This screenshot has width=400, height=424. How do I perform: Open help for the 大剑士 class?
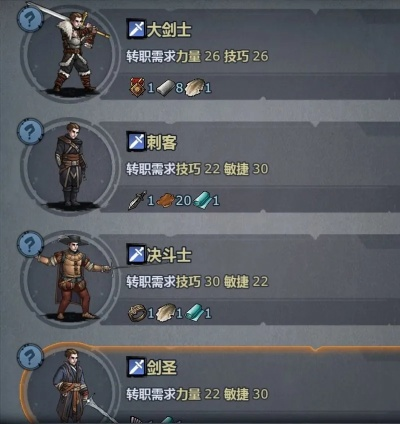30,19
